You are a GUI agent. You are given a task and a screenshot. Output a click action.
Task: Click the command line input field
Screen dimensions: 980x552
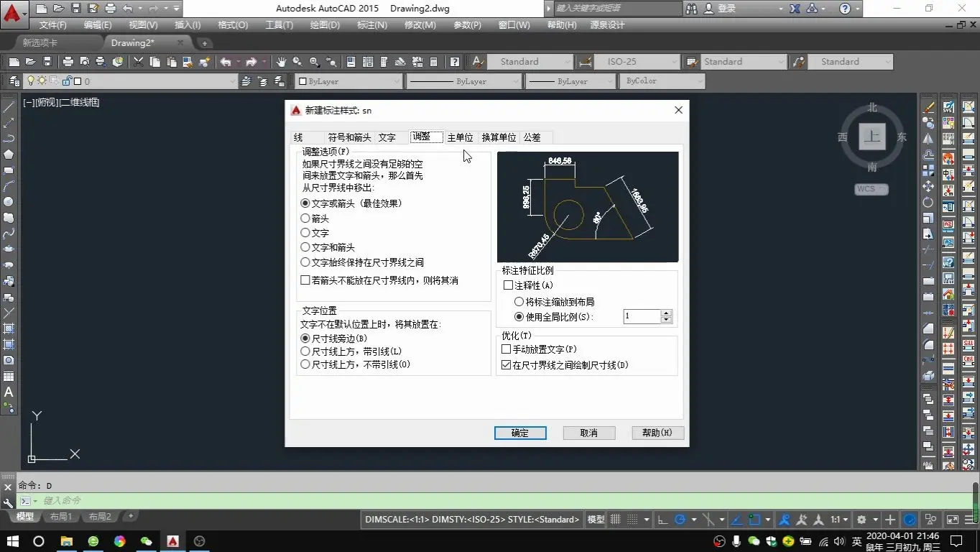[496, 500]
